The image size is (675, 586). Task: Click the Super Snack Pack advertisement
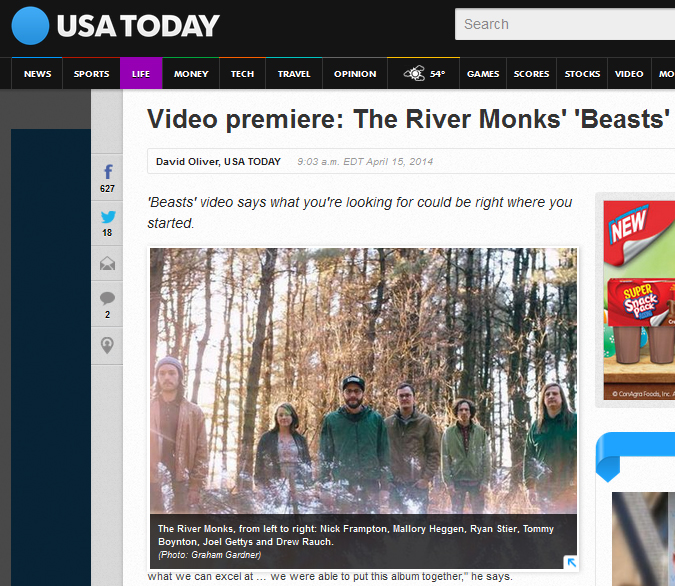[x=639, y=300]
